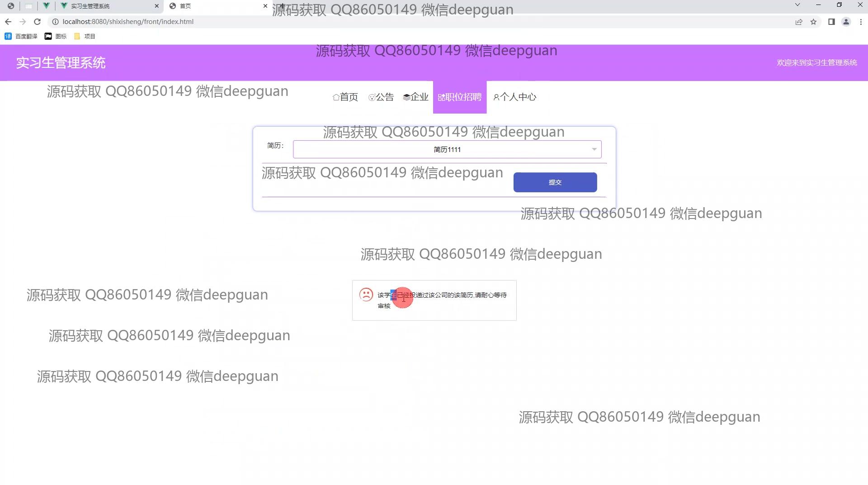View site information for localhost
Screen dimensions: 868x485
[56, 22]
